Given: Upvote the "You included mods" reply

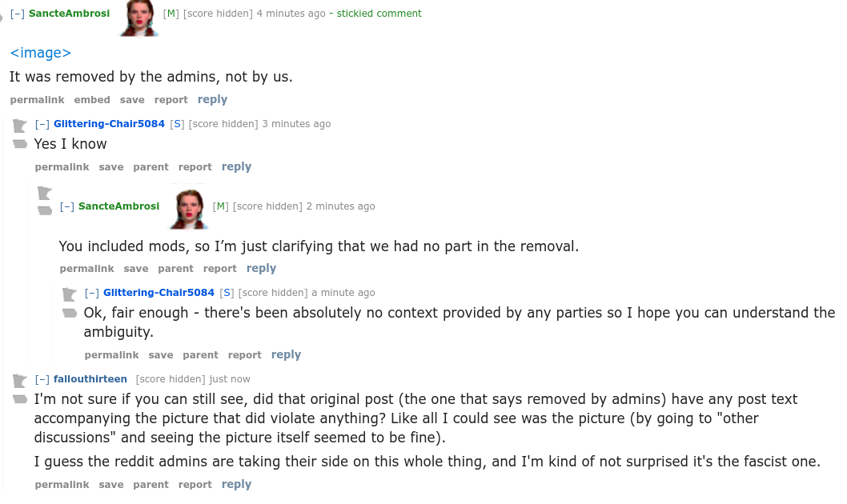Looking at the screenshot, I should pyautogui.click(x=45, y=193).
